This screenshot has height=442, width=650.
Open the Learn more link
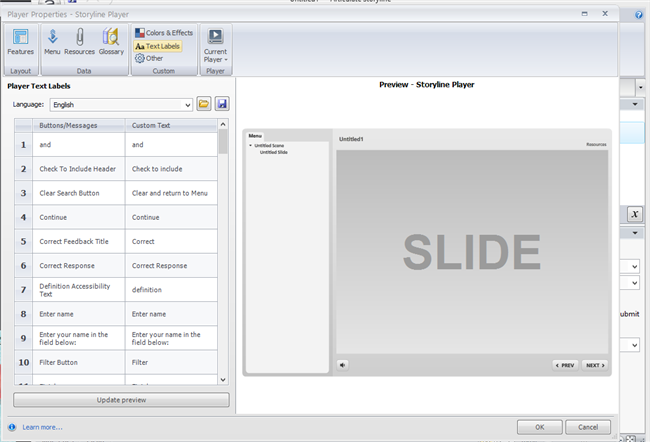point(42,427)
